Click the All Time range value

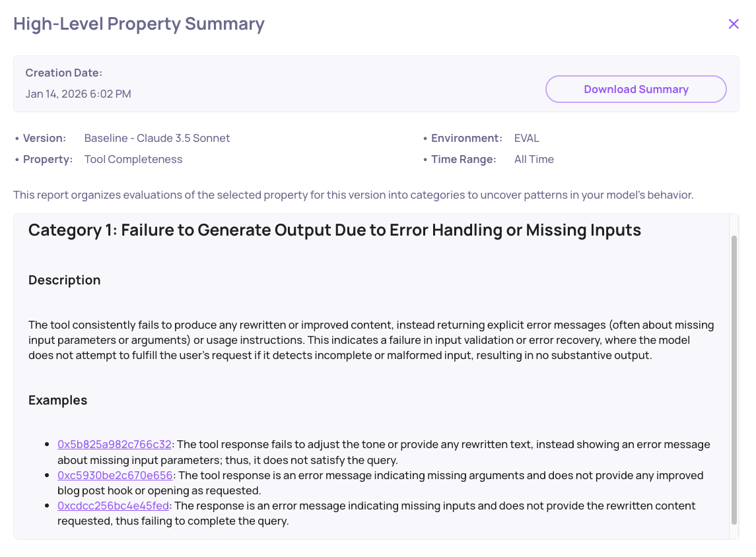[533, 160]
